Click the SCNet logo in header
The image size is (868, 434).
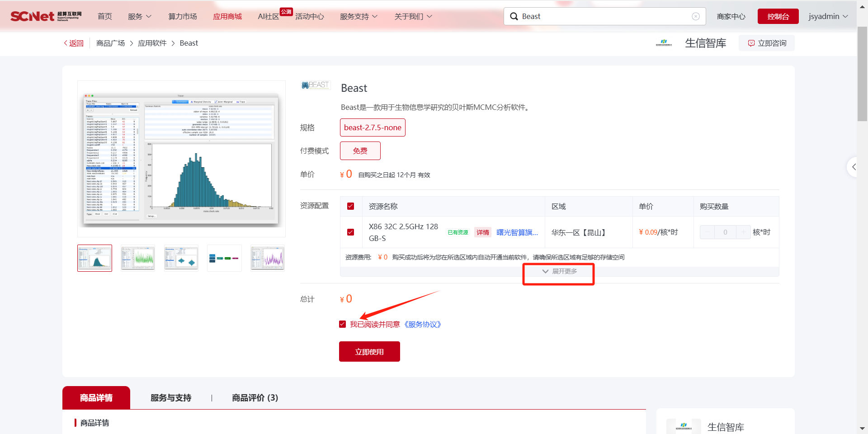(46, 16)
